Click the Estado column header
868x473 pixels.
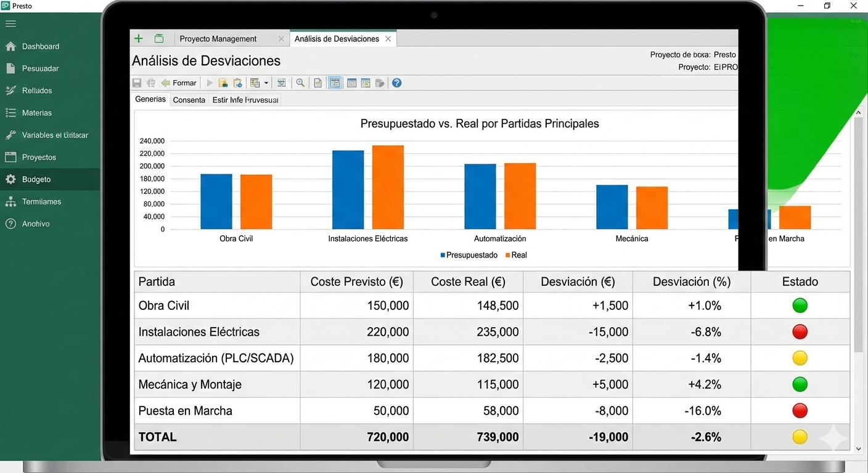point(800,281)
